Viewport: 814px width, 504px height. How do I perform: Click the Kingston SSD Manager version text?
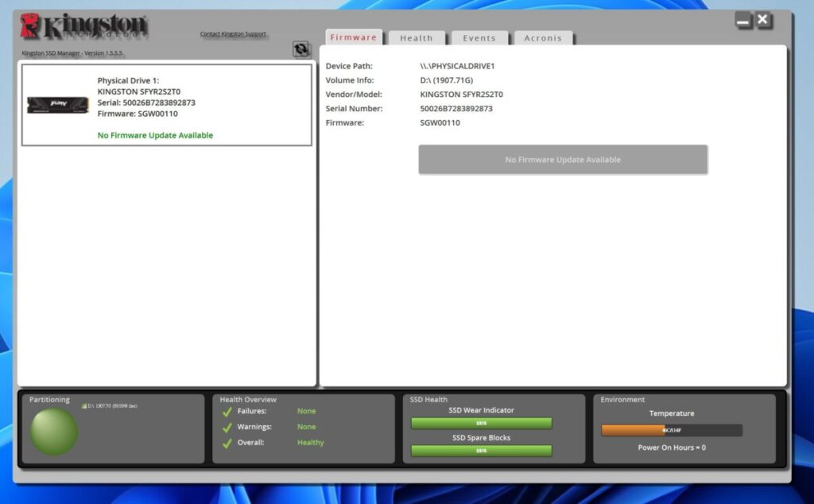tap(72, 53)
